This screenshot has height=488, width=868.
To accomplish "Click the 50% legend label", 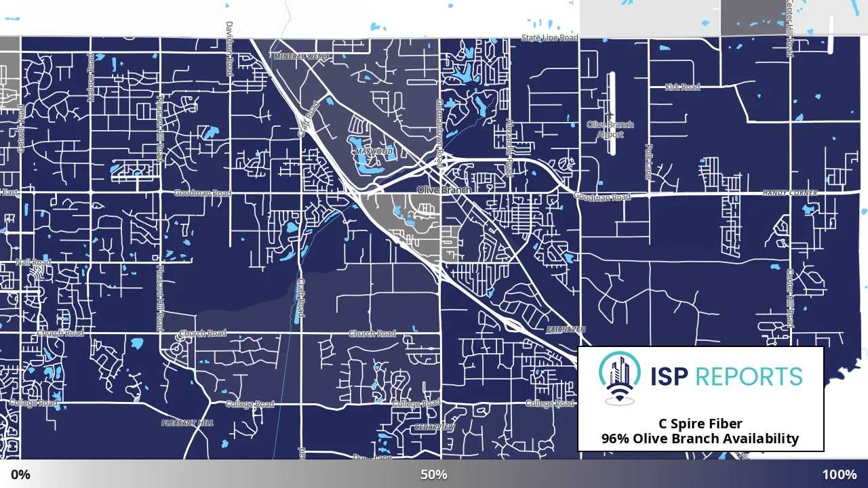I will pos(433,474).
